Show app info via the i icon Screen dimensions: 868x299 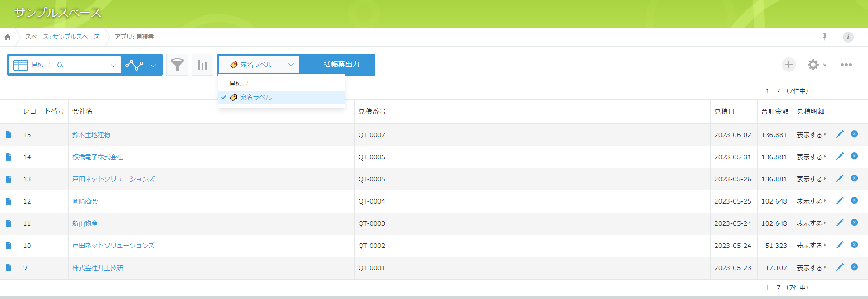coord(848,37)
